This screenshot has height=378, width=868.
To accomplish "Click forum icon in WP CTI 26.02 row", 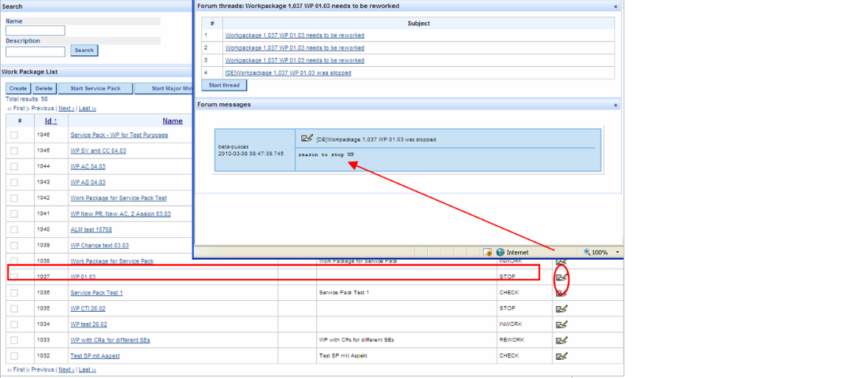I will coord(561,309).
